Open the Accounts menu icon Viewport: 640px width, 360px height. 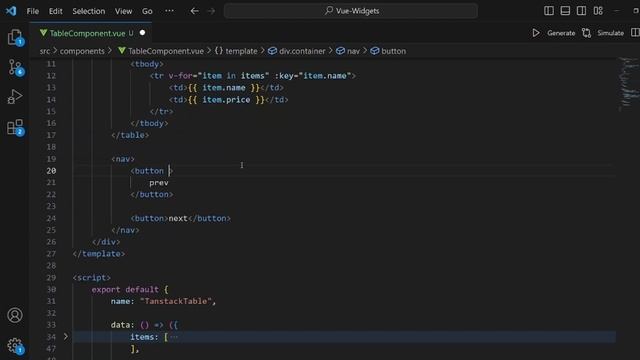click(15, 315)
